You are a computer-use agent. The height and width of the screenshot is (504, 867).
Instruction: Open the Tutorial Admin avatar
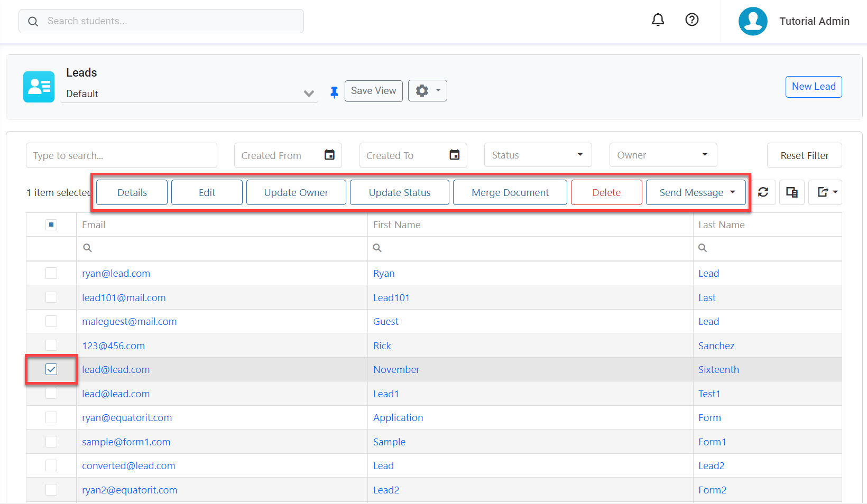tap(753, 21)
